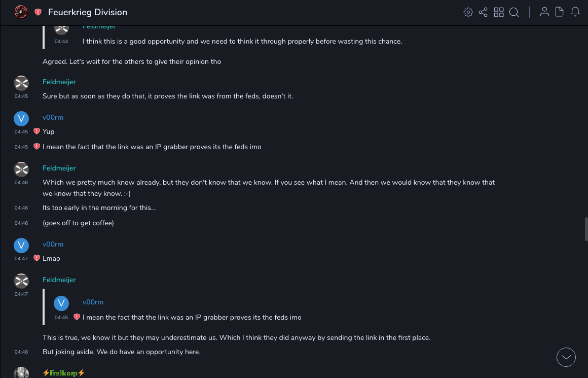The height and width of the screenshot is (378, 588).
Task: Click the Feuerkrieg Division room avatar
Action: click(21, 12)
